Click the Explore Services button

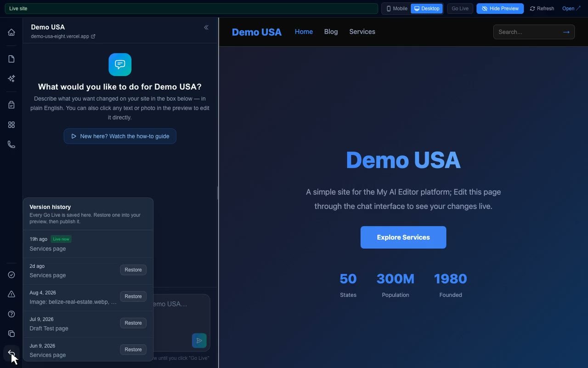(x=403, y=237)
